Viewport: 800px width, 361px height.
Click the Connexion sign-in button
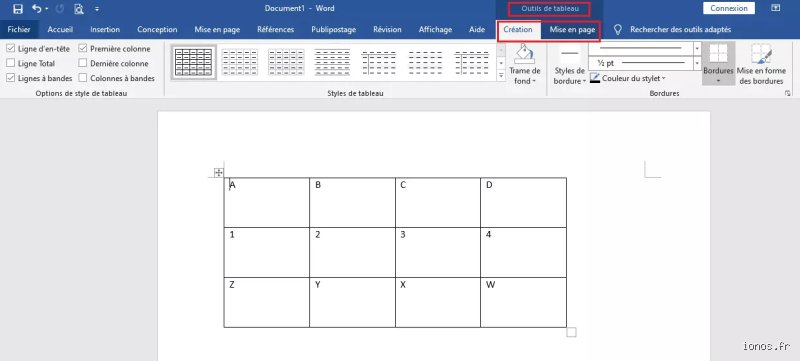[729, 8]
